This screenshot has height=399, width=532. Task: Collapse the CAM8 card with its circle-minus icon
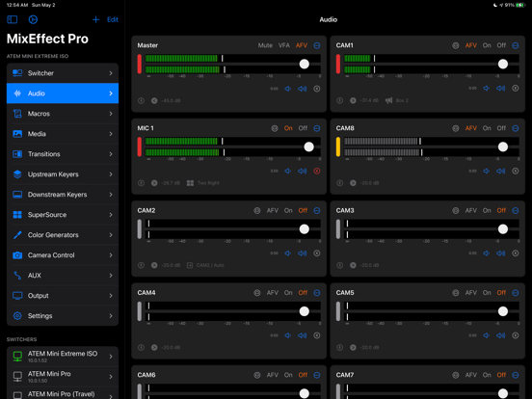click(x=516, y=128)
